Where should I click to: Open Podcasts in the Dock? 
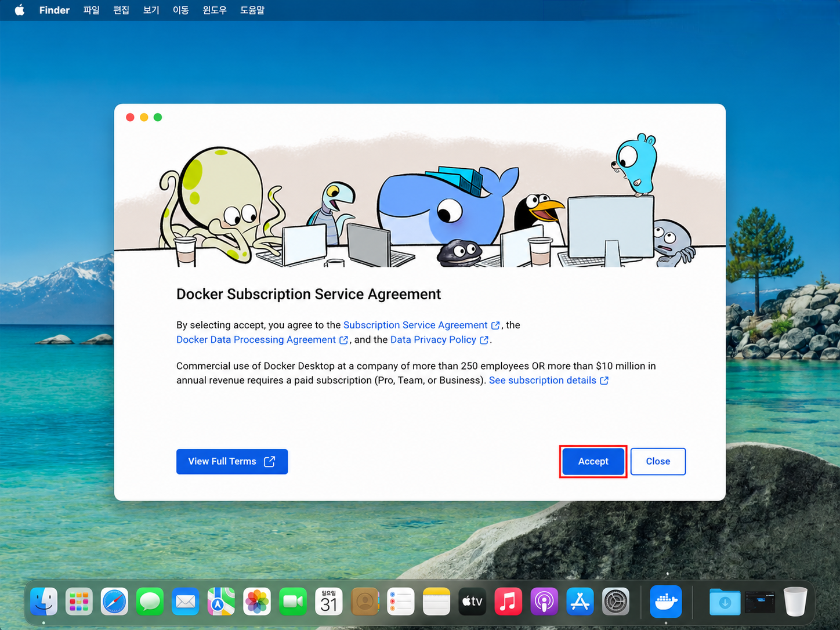point(544,602)
